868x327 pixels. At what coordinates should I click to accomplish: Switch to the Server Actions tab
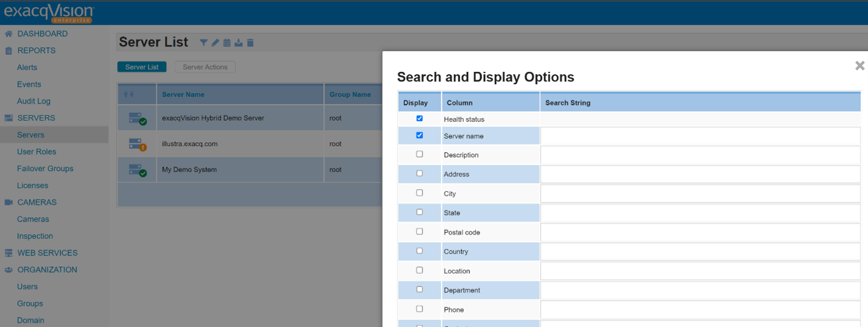click(x=205, y=67)
